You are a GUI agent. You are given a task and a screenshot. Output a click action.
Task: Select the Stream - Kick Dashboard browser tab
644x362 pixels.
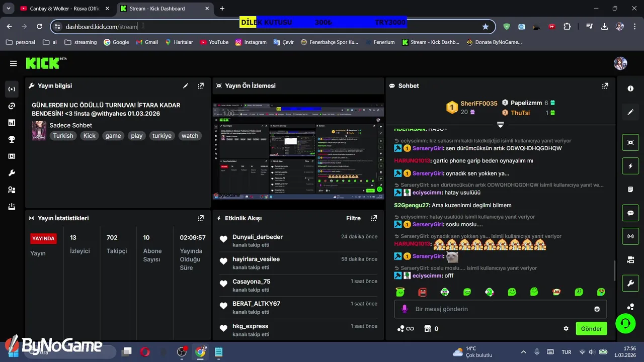166,9
